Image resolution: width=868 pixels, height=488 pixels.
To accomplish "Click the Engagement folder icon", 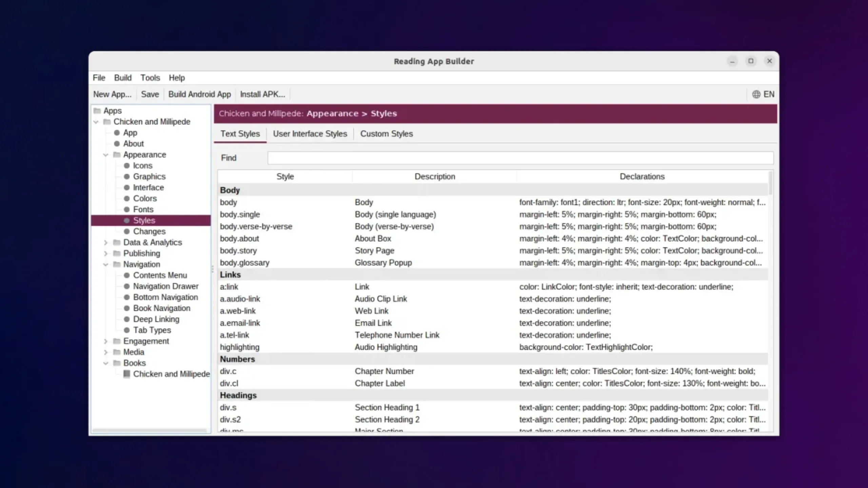I will click(x=117, y=341).
